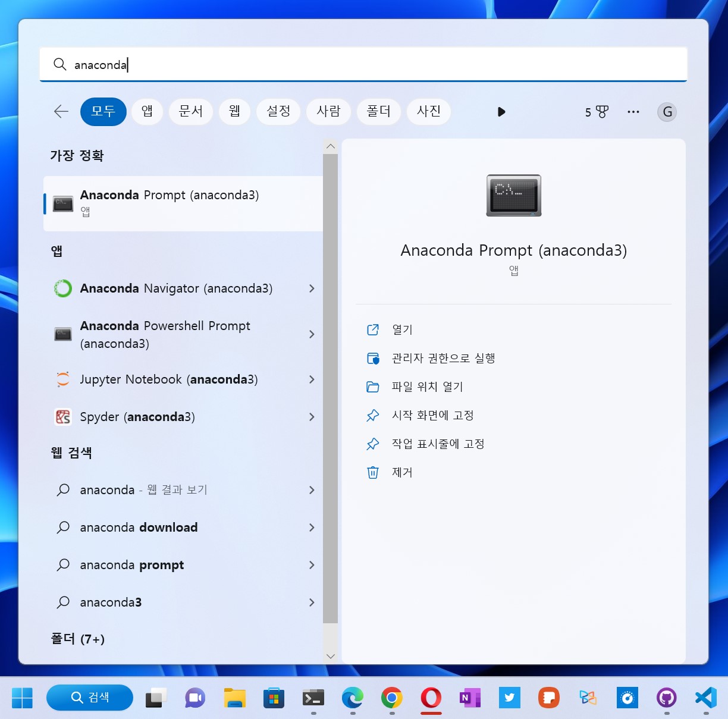Click the Windows Start button
Screen dimensions: 728x719
pos(22,698)
